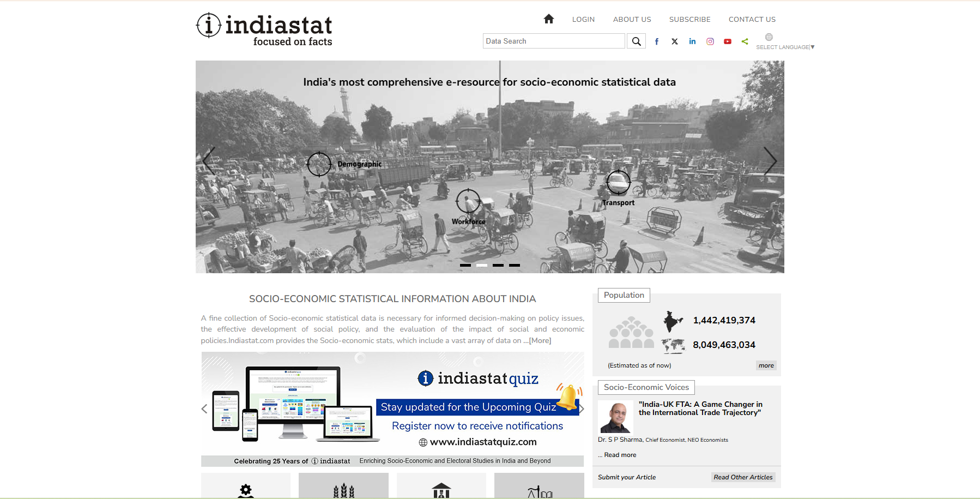Open the SUBSCRIBE menu item
This screenshot has height=499, width=980.
pyautogui.click(x=689, y=19)
